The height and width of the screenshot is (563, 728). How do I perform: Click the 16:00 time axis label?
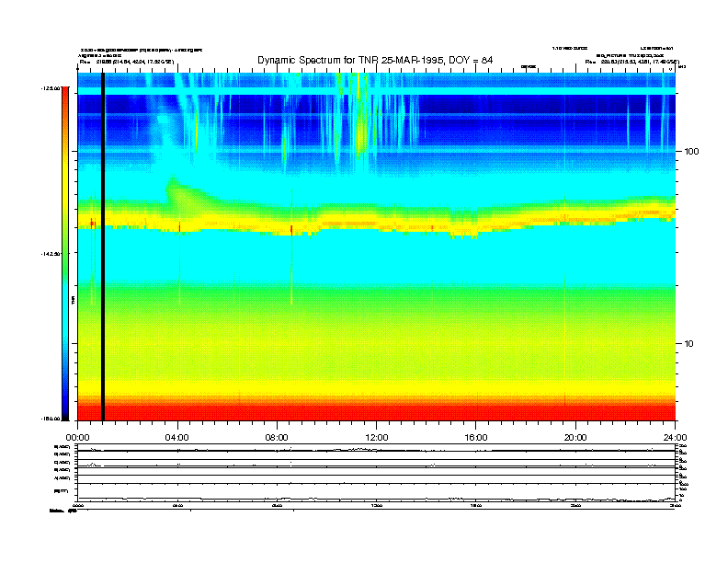pos(476,437)
